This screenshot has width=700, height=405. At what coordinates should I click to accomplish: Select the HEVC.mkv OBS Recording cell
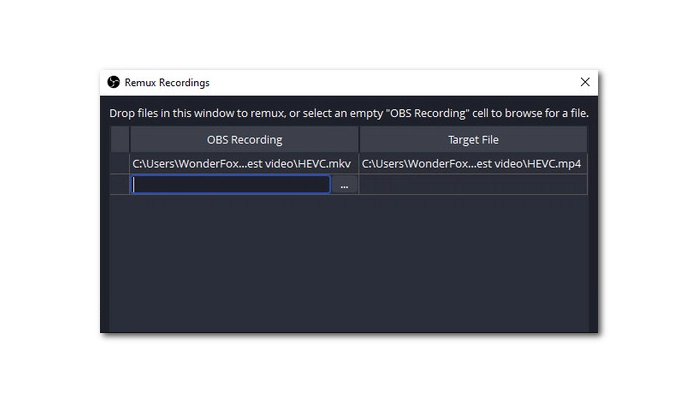[244, 163]
